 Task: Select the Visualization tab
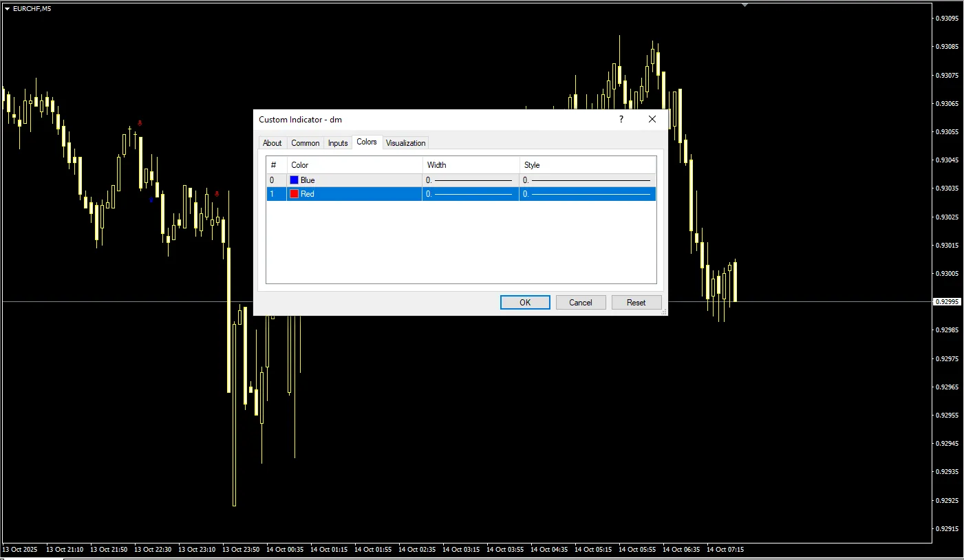[405, 143]
